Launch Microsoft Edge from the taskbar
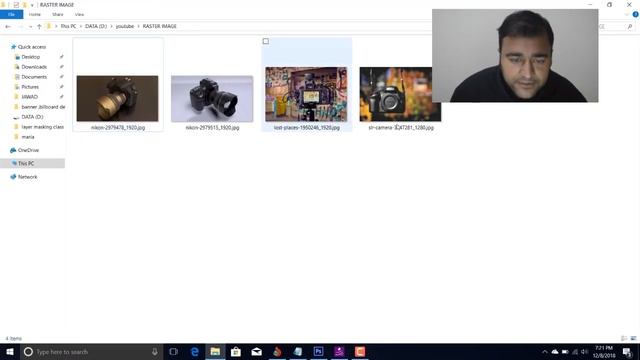640x360 pixels. point(195,351)
